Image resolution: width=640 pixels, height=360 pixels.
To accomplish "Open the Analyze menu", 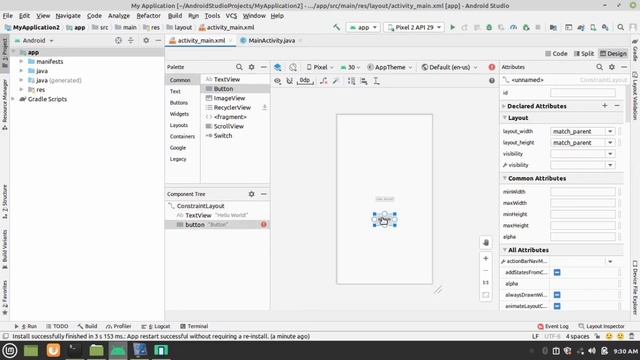I will [119, 16].
